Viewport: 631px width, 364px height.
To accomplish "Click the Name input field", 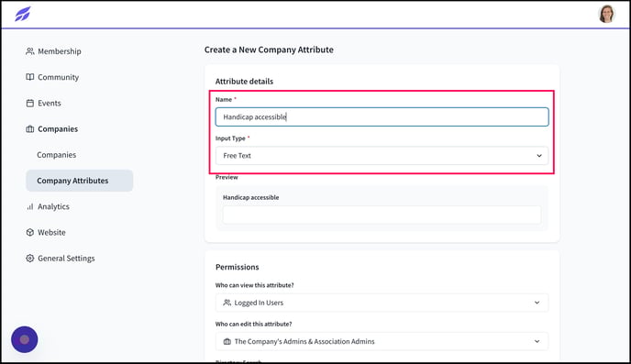I will pyautogui.click(x=382, y=116).
